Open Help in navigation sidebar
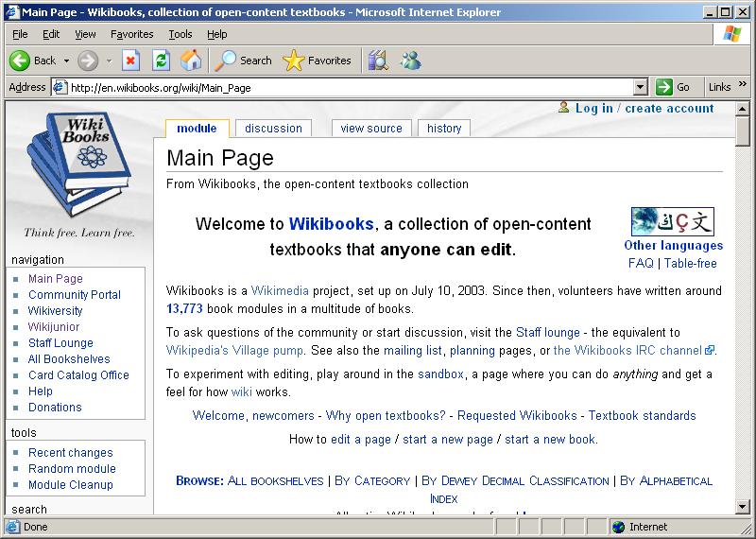756x539 pixels. pos(41,391)
